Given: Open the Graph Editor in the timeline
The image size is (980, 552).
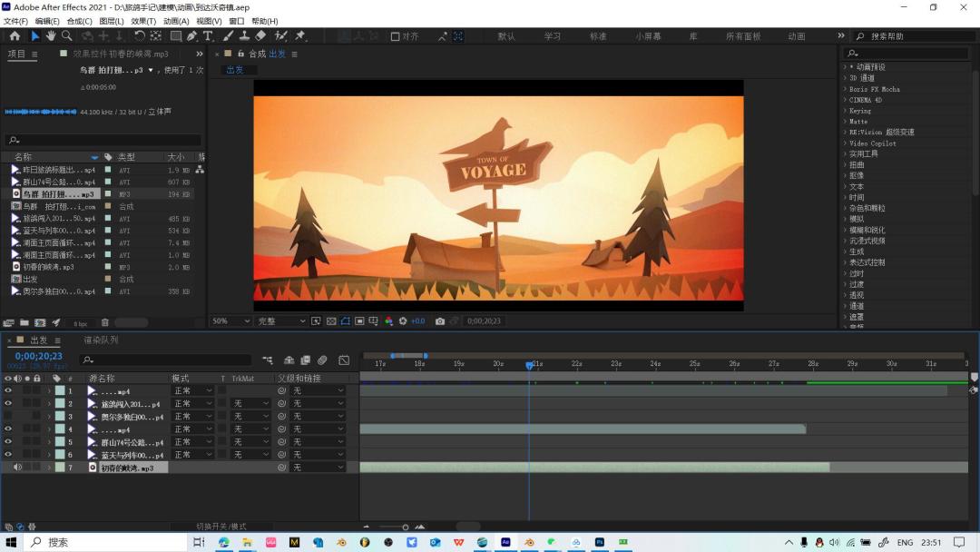Looking at the screenshot, I should click(344, 360).
